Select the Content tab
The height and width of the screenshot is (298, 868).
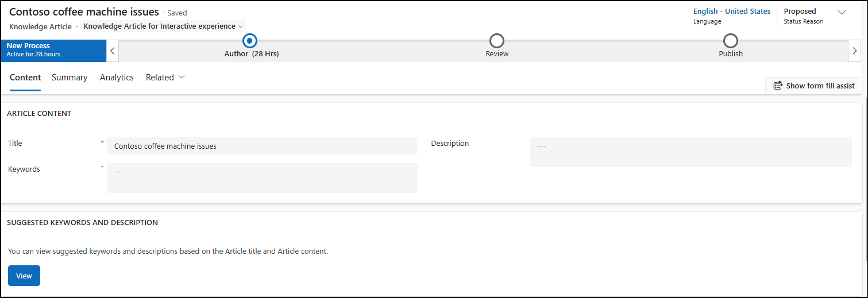(x=25, y=78)
